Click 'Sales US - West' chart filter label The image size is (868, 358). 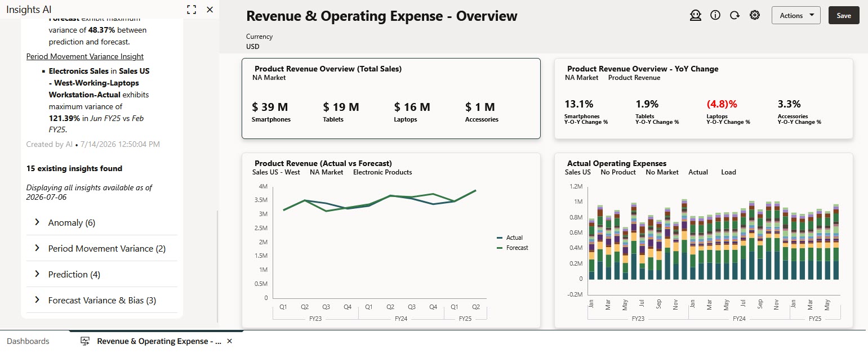[x=276, y=172]
